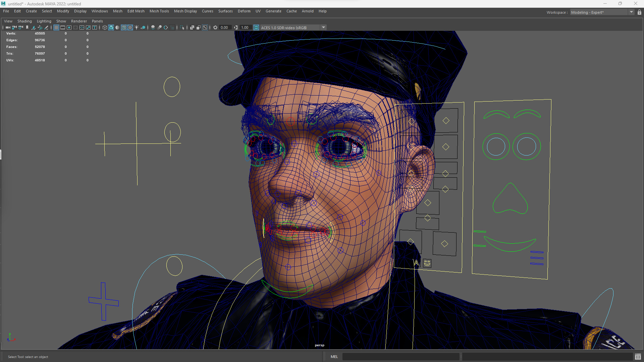The image size is (644, 362).
Task: Click the MEL command language label
Action: (334, 357)
